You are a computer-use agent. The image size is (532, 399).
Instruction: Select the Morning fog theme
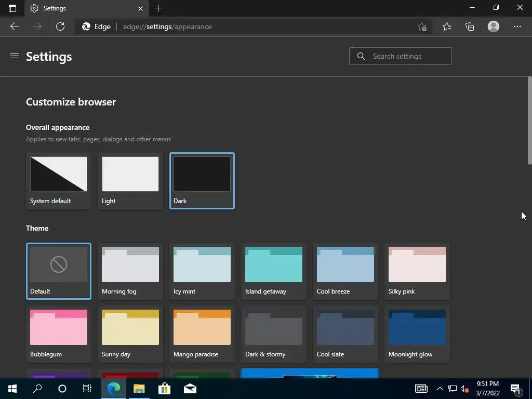[x=130, y=271]
